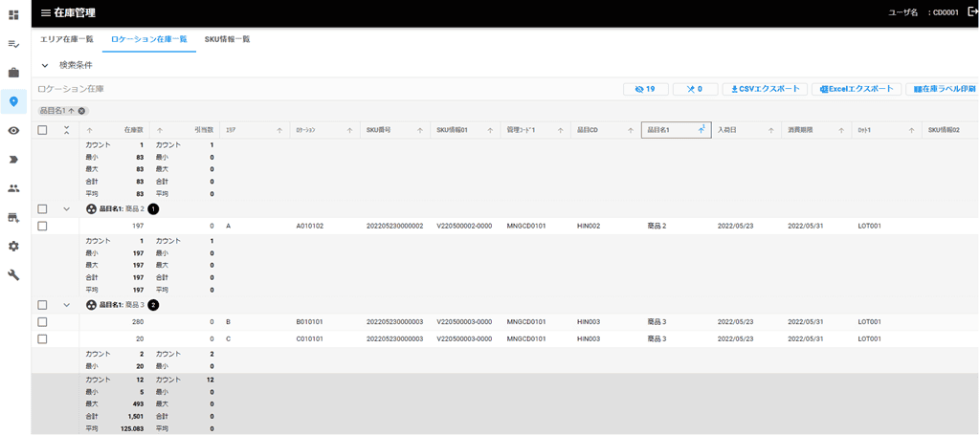Open the wrench icon in the sidebar
Image resolution: width=980 pixels, height=435 pixels.
point(13,274)
